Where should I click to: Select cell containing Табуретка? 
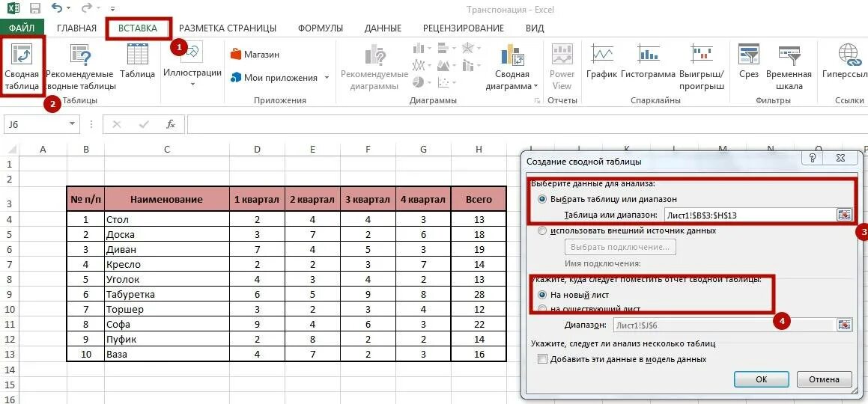166,294
